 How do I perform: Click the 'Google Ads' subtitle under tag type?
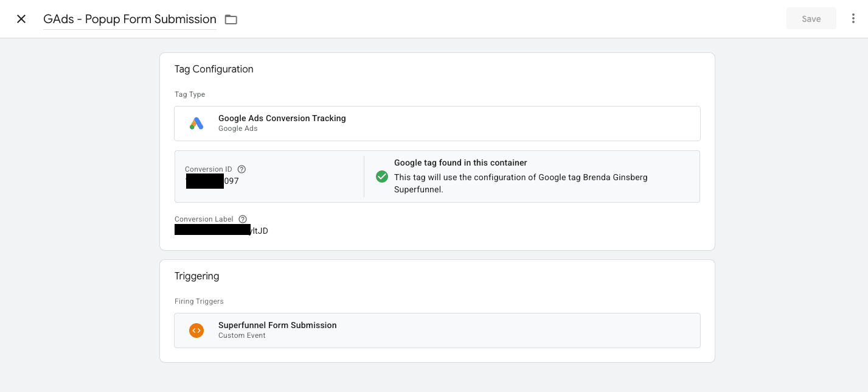[x=238, y=128]
